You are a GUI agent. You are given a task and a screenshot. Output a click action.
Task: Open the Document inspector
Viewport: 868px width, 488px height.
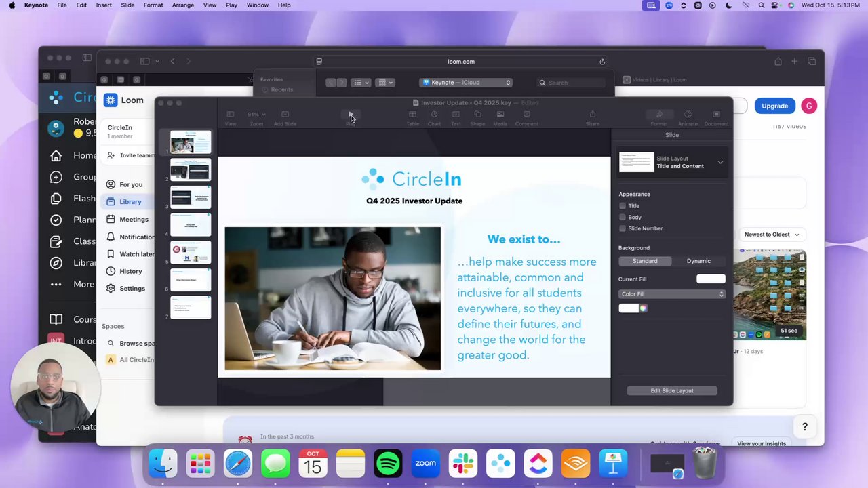coord(716,115)
